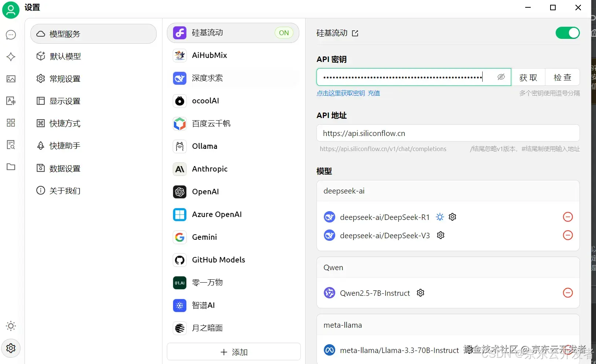Viewport: 596px width, 364px height.
Task: Open 常规设置 settings section
Action: (94, 79)
